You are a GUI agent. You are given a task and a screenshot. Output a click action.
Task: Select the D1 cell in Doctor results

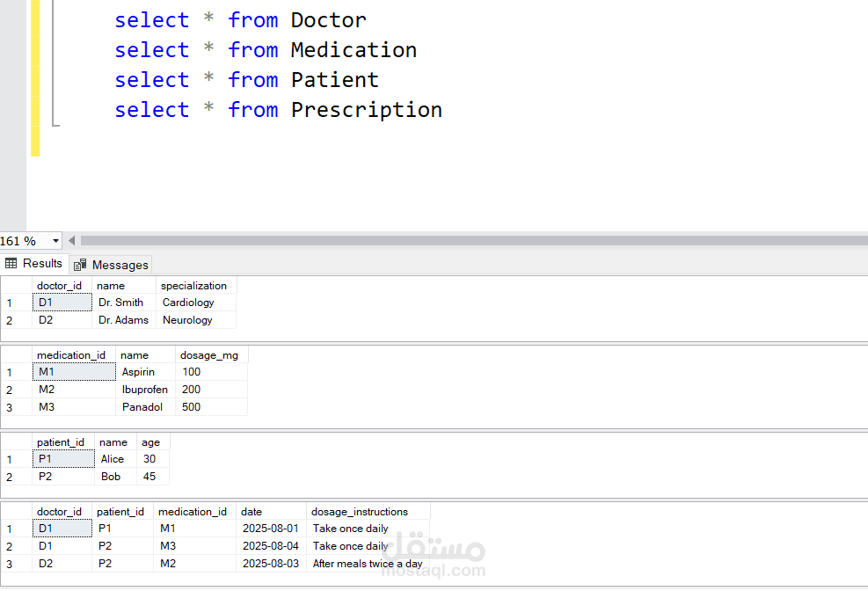[62, 303]
